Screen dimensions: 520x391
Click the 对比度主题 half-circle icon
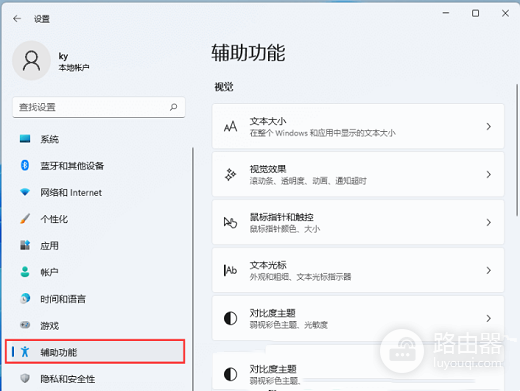230,318
